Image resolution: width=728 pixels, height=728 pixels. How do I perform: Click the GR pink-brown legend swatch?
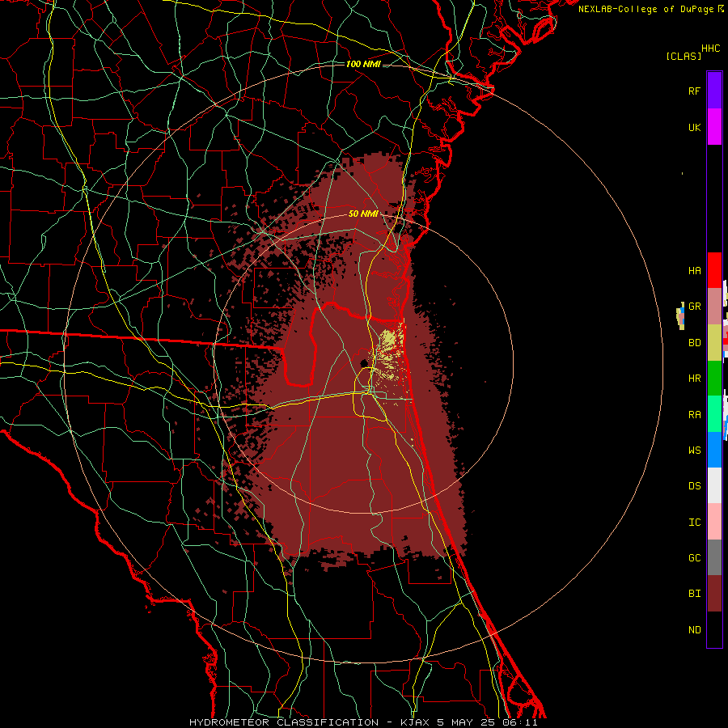click(x=714, y=307)
